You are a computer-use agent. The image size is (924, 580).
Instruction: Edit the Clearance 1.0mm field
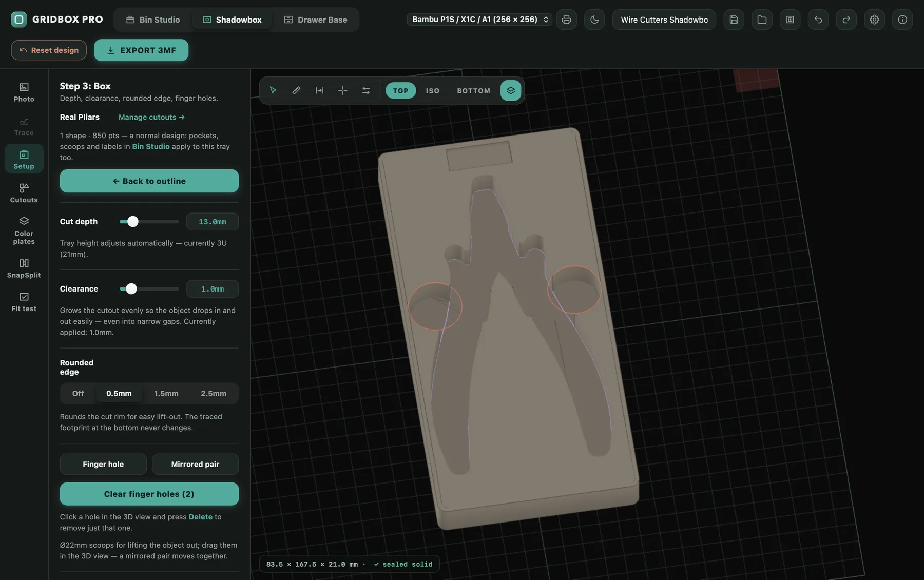(x=213, y=289)
